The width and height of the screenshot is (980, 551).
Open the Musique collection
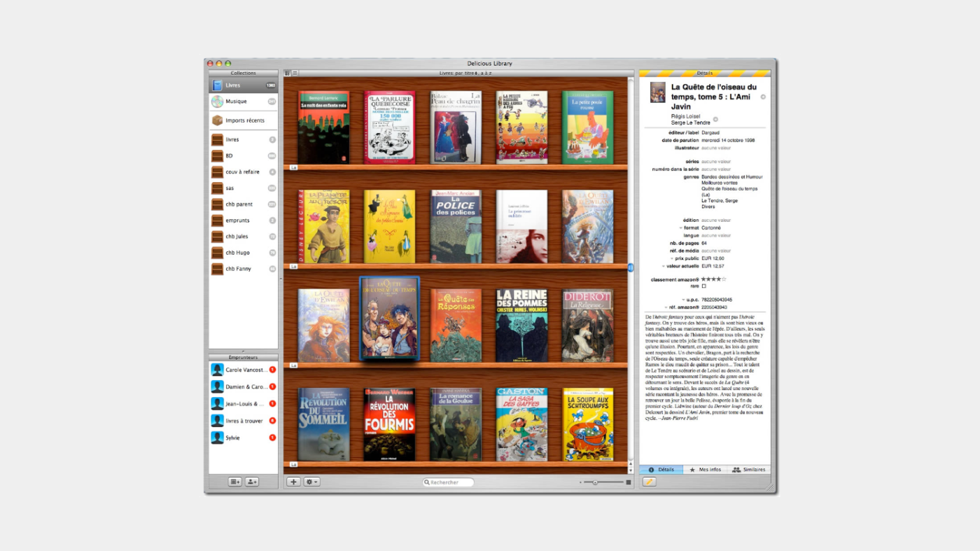click(243, 102)
